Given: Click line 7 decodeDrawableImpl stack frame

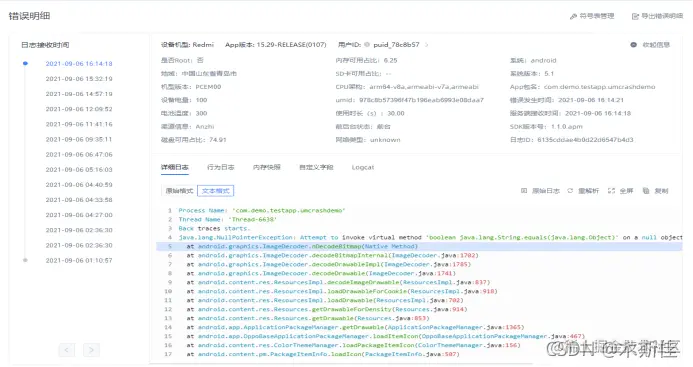Looking at the screenshot, I should [x=329, y=264].
